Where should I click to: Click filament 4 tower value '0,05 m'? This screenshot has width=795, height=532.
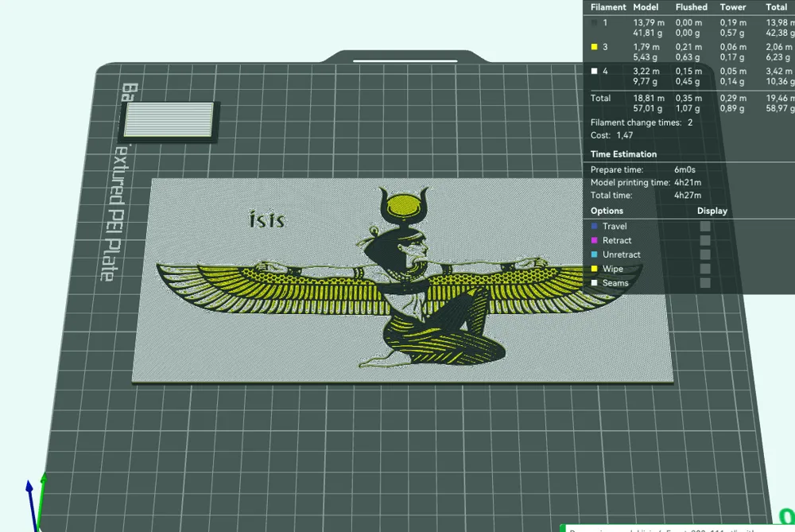click(733, 71)
